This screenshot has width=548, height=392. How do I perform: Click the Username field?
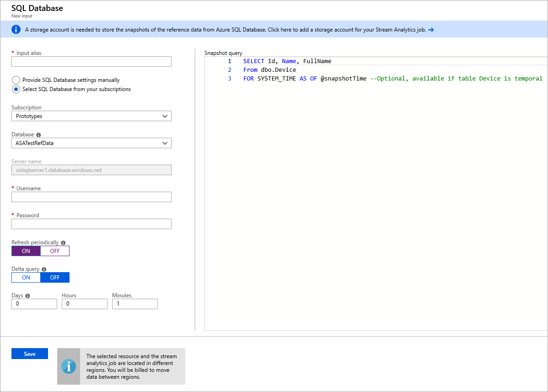tap(91, 197)
